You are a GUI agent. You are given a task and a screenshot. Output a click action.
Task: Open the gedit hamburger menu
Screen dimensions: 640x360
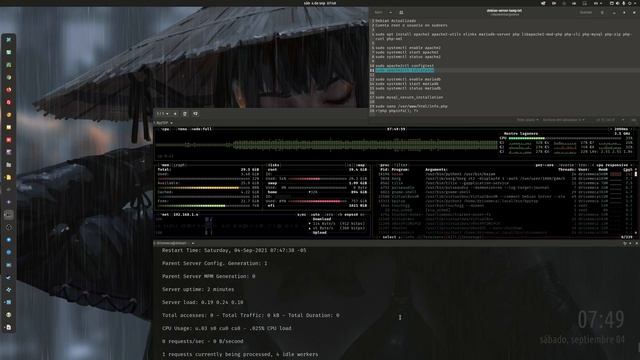point(602,12)
